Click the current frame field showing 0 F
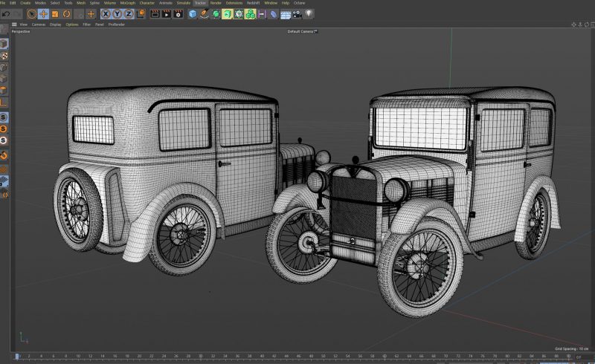This screenshot has width=595, height=364. pyautogui.click(x=585, y=357)
